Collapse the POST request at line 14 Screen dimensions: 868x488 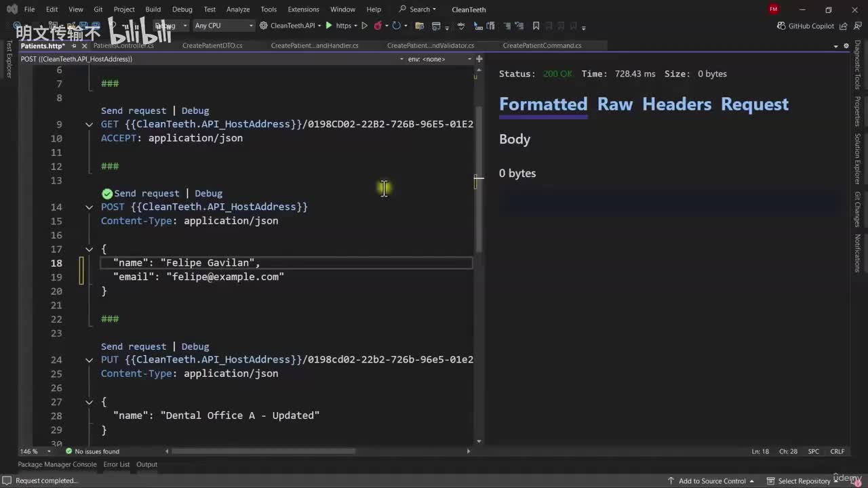(x=89, y=207)
